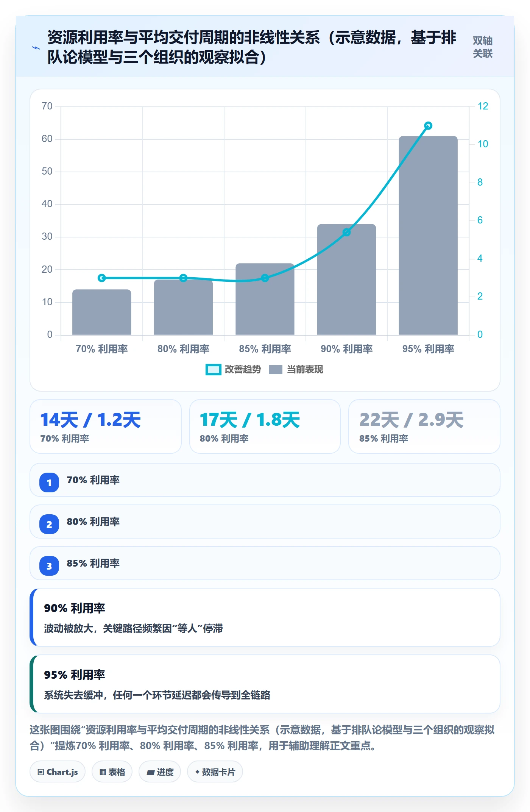Screen dimensions: 530x812
Task: Click the 95% 利用率 x-axis label
Action: [428, 349]
